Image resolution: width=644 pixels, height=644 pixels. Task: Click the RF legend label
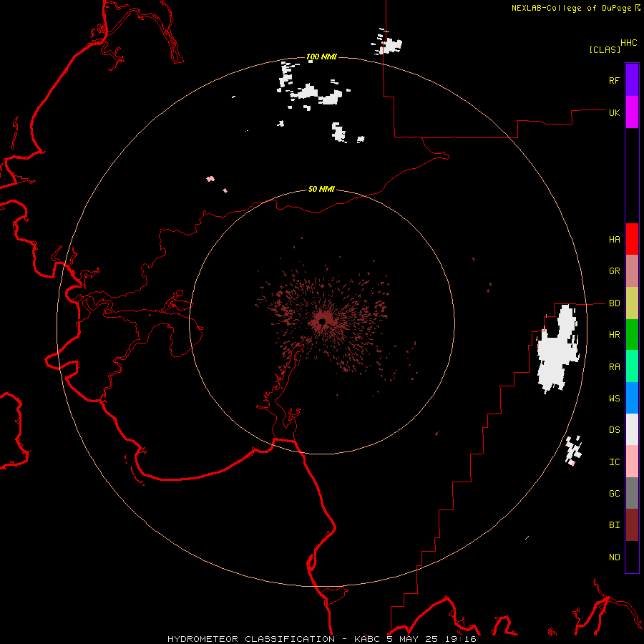click(614, 80)
